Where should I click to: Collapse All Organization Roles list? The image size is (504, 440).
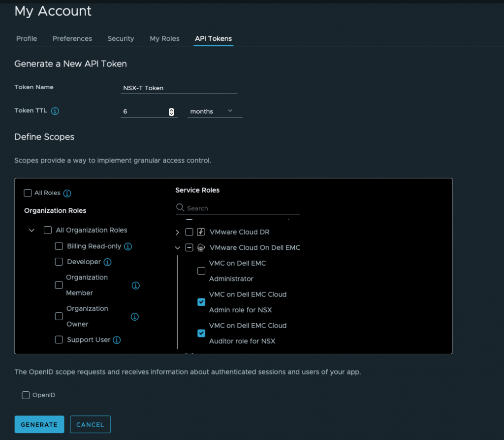pos(32,230)
